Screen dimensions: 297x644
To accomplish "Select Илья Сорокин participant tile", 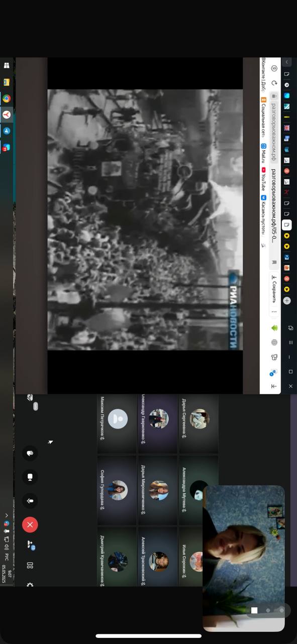I will pyautogui.click(x=192, y=557).
